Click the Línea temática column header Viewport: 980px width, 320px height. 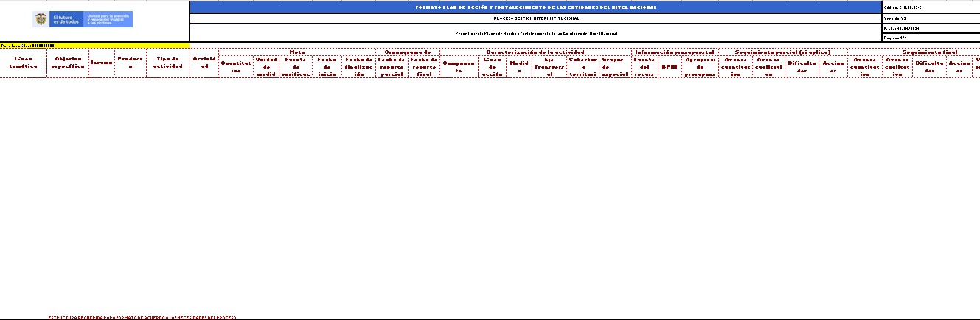(23, 63)
